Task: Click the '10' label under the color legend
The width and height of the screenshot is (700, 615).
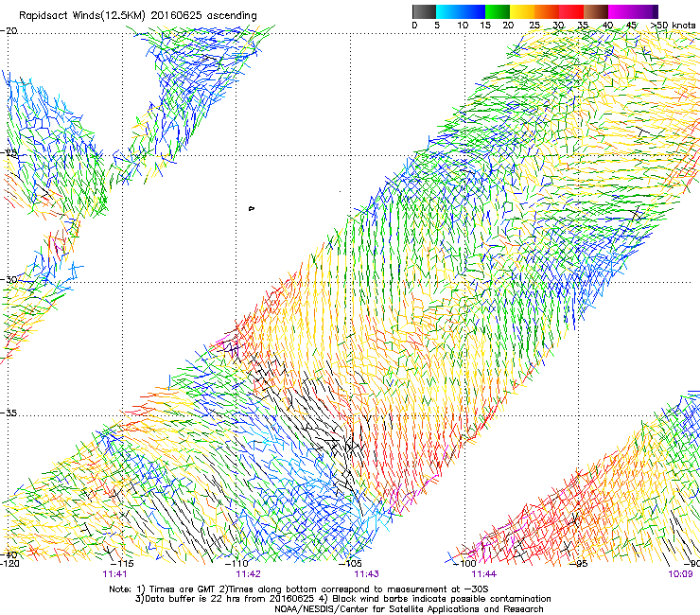Action: [x=463, y=26]
